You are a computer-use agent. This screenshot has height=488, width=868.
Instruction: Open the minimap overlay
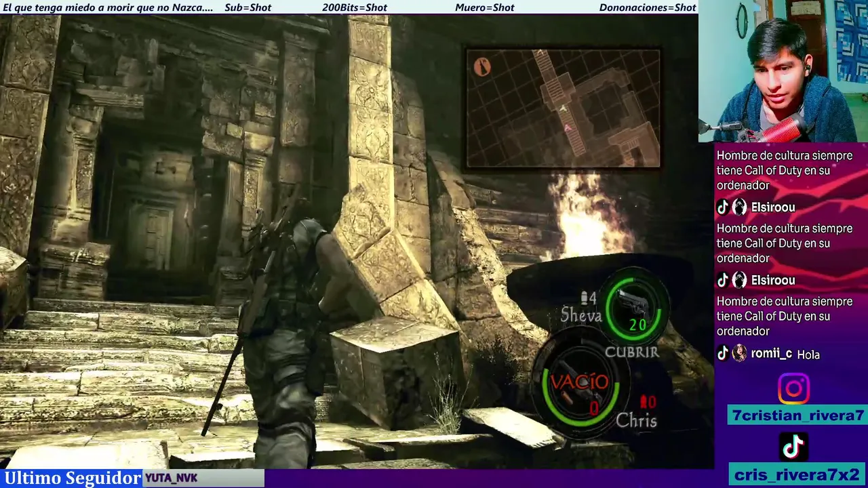(563, 108)
